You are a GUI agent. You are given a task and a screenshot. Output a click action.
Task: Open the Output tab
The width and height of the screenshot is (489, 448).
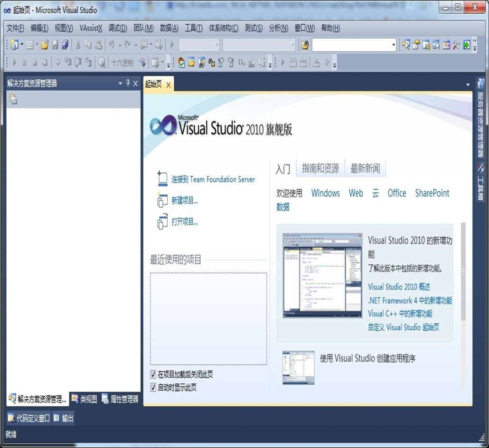(x=63, y=418)
